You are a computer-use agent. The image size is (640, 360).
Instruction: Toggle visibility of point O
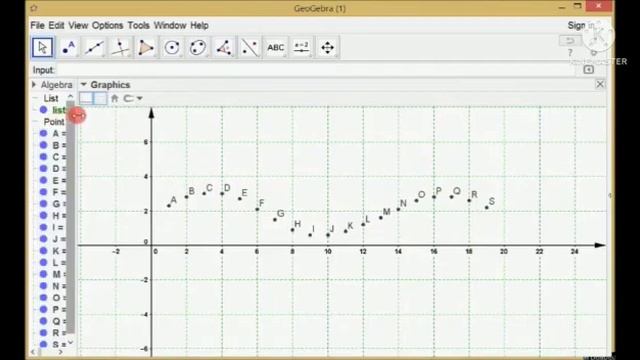43,298
